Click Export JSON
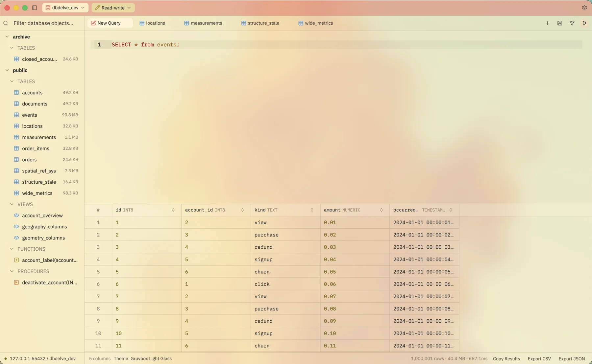This screenshot has width=592, height=364. click(572, 358)
